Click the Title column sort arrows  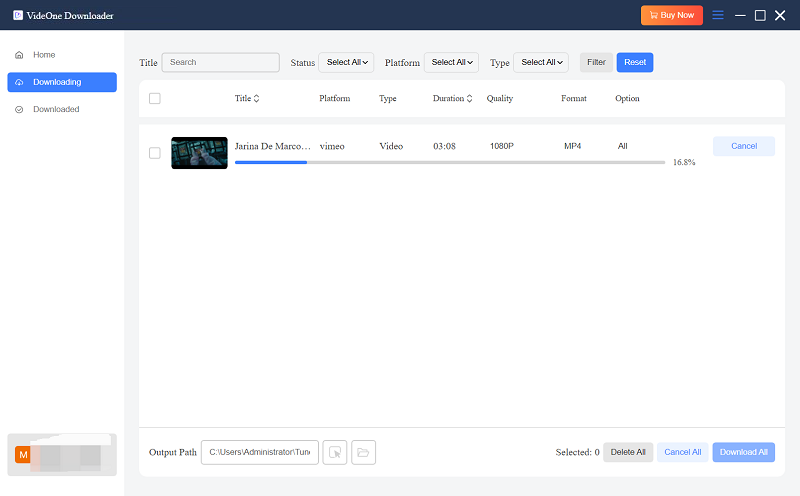coord(256,99)
